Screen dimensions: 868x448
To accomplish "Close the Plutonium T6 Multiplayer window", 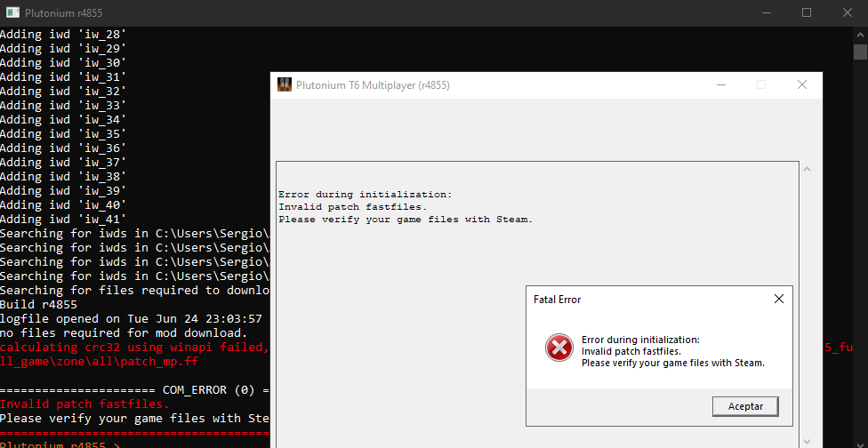I will point(801,84).
